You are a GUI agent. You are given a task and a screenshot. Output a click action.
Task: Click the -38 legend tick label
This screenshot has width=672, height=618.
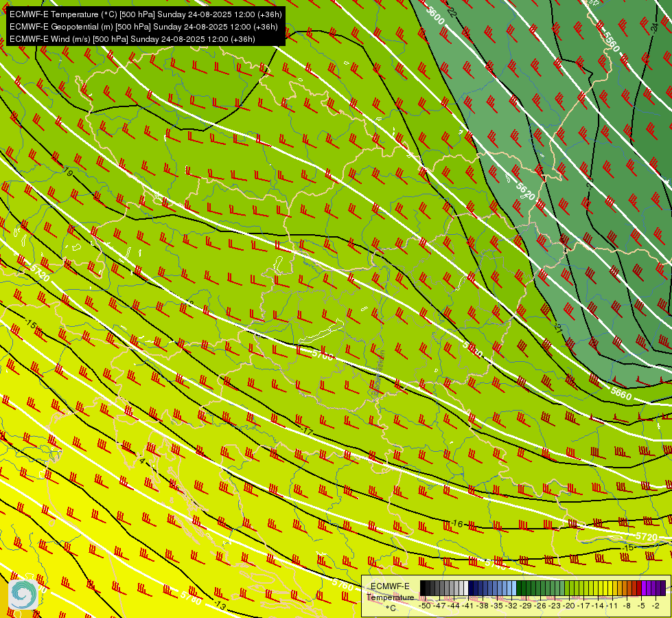click(483, 606)
